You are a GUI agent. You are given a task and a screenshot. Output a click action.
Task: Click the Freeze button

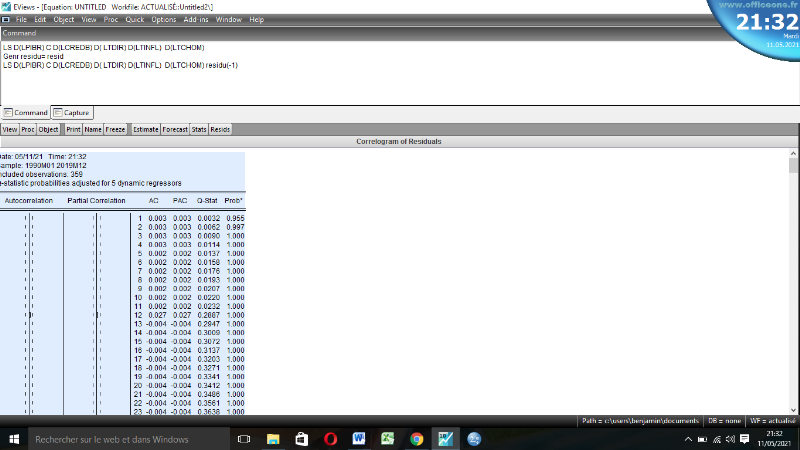[115, 130]
